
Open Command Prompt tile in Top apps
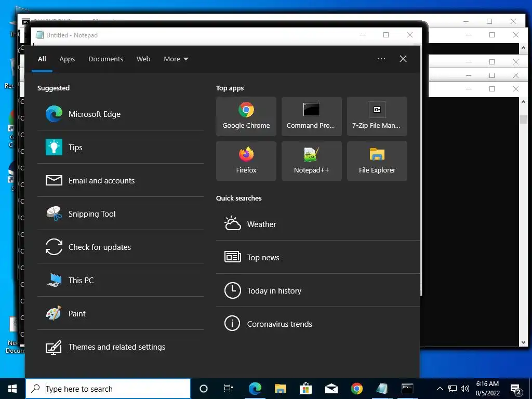coord(312,116)
